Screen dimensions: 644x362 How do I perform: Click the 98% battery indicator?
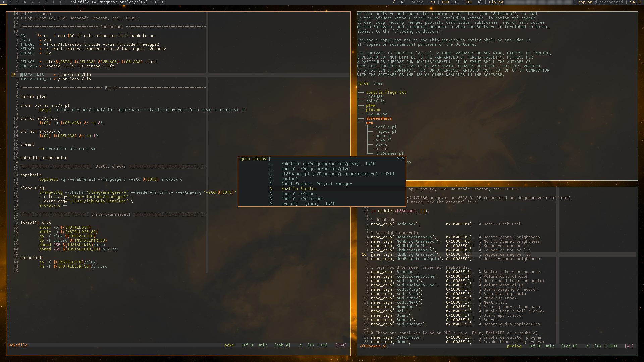(399, 2)
